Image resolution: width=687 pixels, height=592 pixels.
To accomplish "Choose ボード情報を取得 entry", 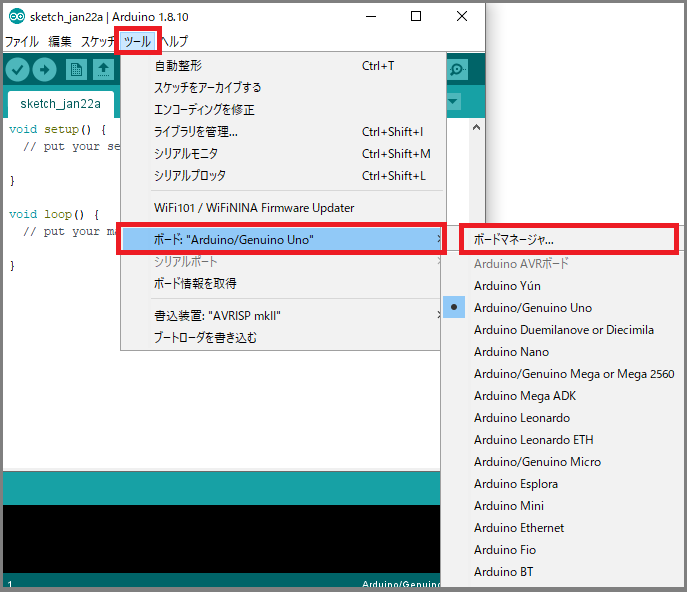I will (x=280, y=284).
